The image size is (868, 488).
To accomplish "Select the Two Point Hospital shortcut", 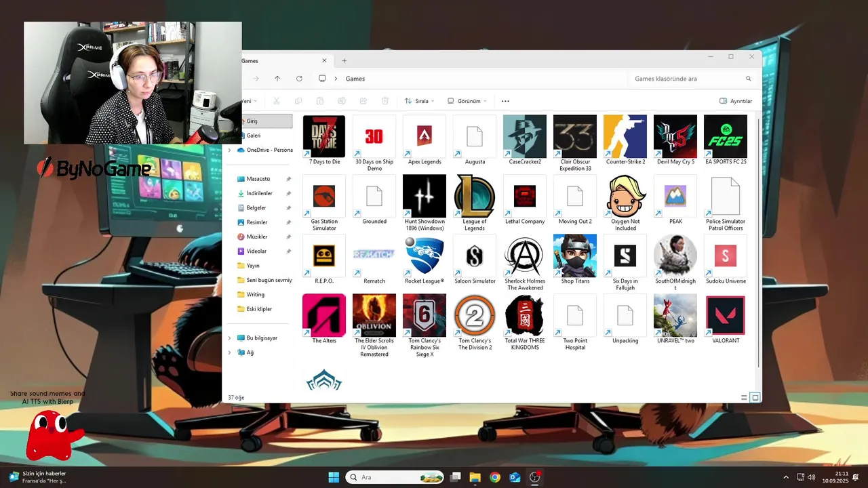I will coord(575,315).
